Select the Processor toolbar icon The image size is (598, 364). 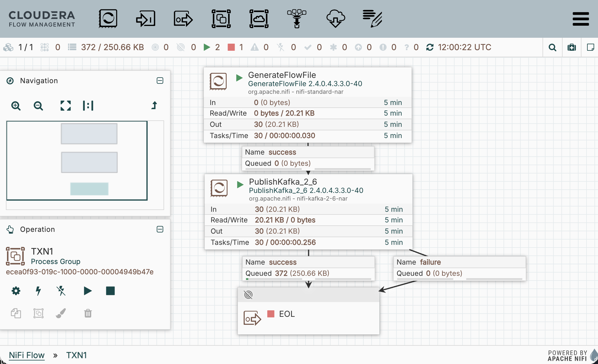click(108, 19)
